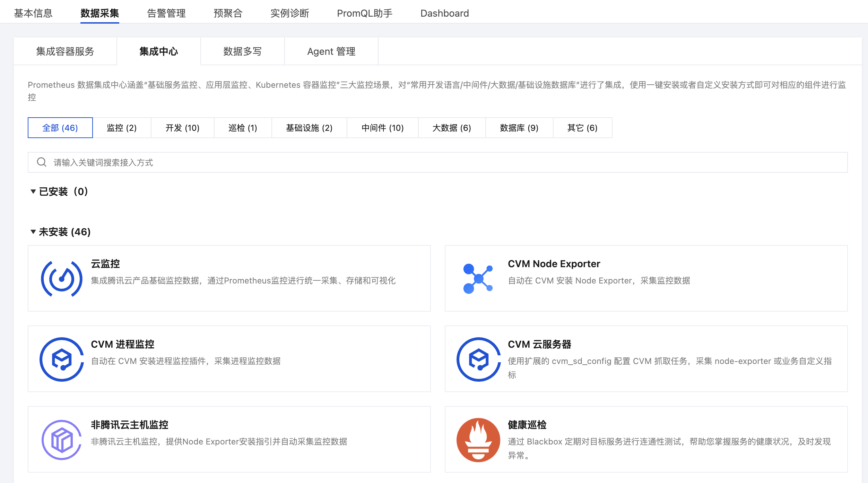Click the CVM 云服务器 icon

tap(478, 359)
